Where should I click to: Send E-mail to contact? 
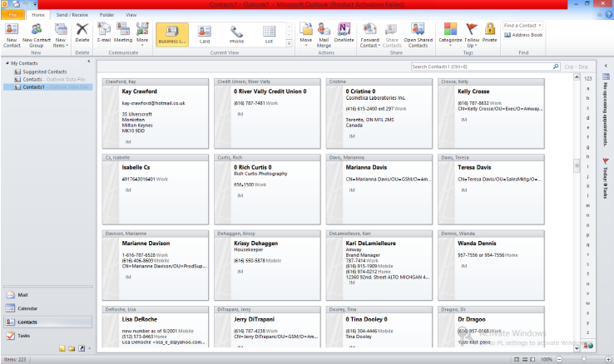(x=104, y=33)
